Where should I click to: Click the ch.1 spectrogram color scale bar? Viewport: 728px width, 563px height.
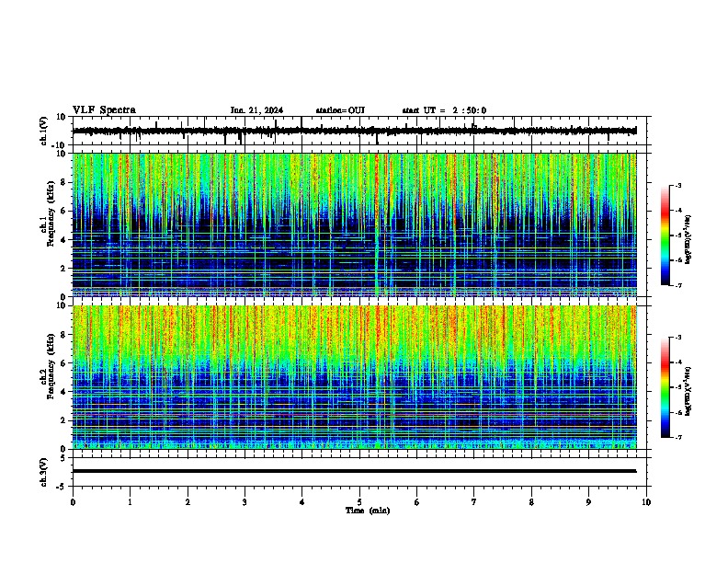665,236
